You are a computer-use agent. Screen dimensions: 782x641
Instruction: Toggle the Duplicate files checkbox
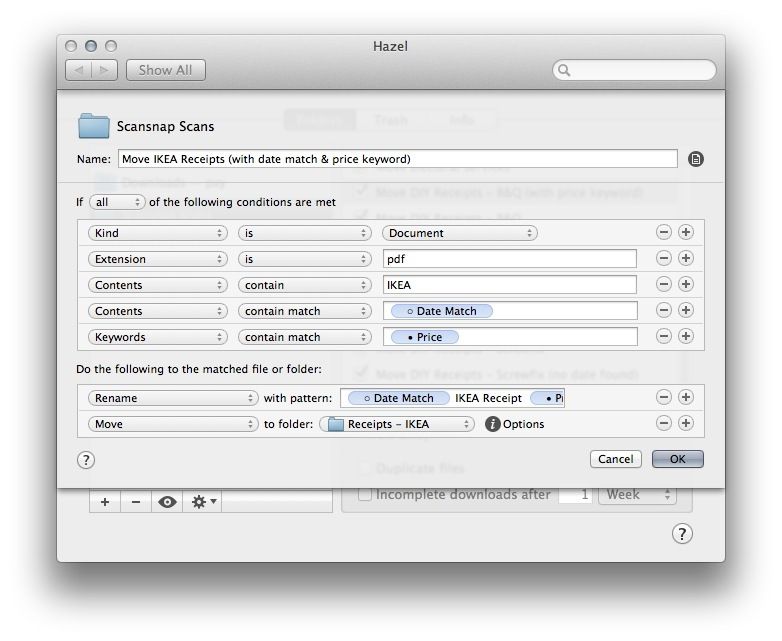pyautogui.click(x=365, y=468)
